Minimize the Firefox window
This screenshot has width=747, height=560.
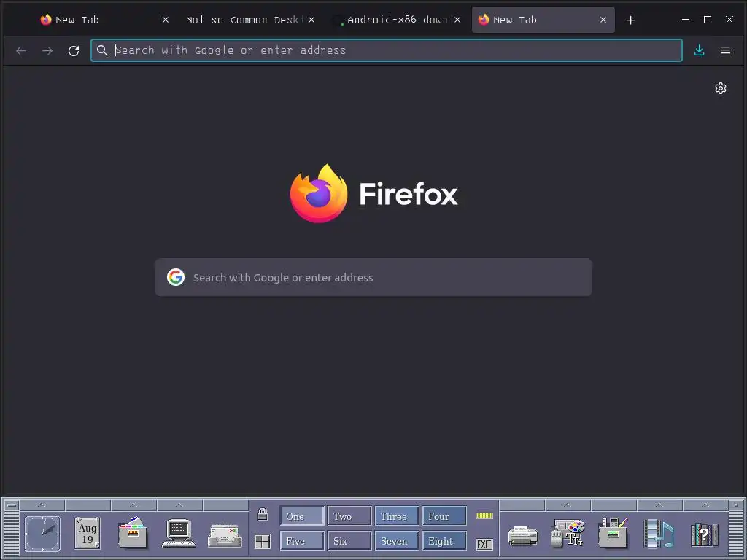point(686,20)
